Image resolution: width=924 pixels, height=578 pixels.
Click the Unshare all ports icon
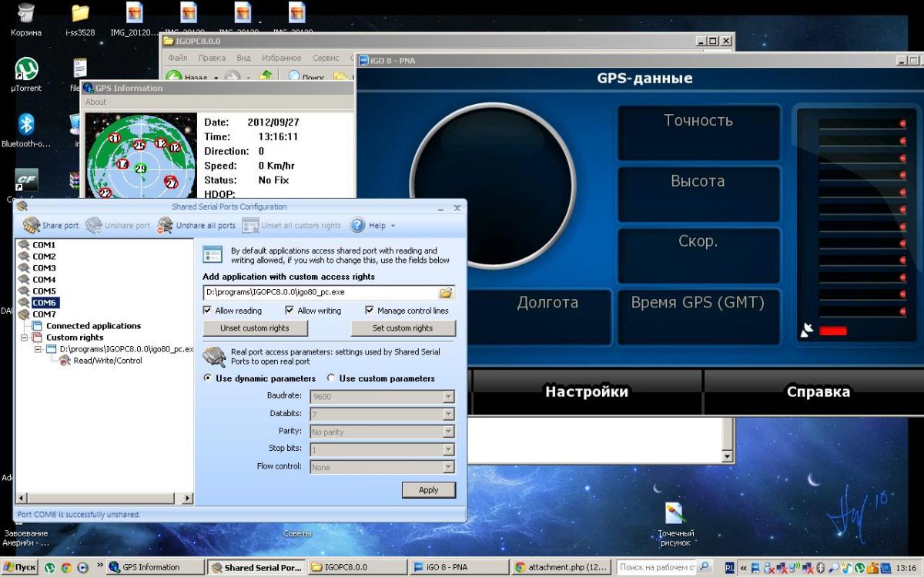coord(166,226)
